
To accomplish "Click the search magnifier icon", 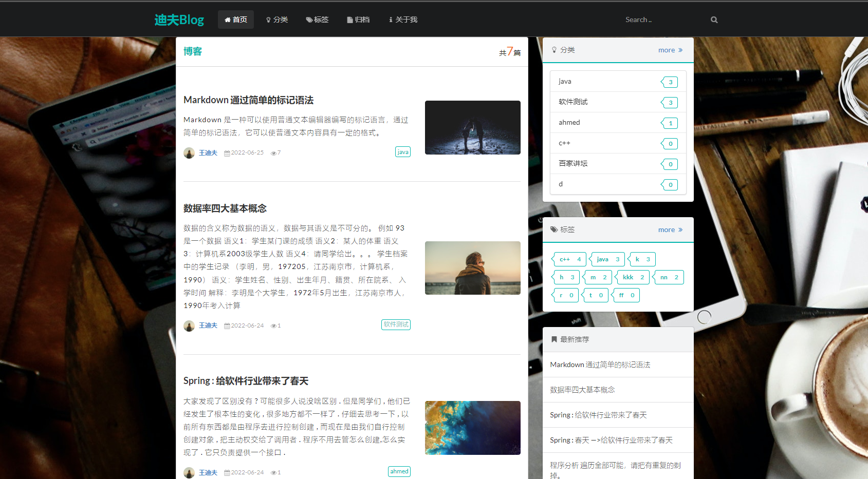I will pyautogui.click(x=714, y=20).
